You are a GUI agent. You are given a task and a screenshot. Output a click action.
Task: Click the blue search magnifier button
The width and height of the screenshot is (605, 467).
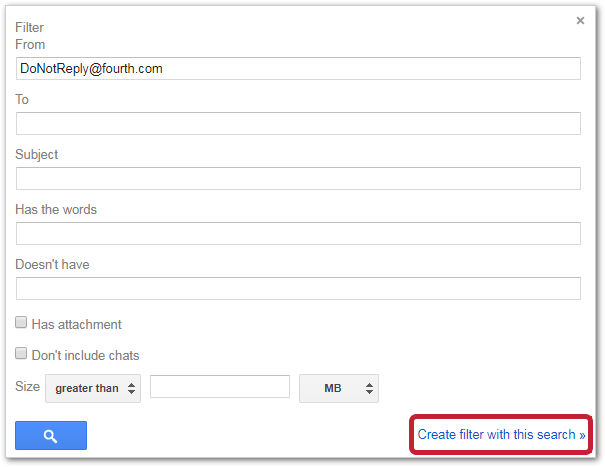tap(51, 435)
